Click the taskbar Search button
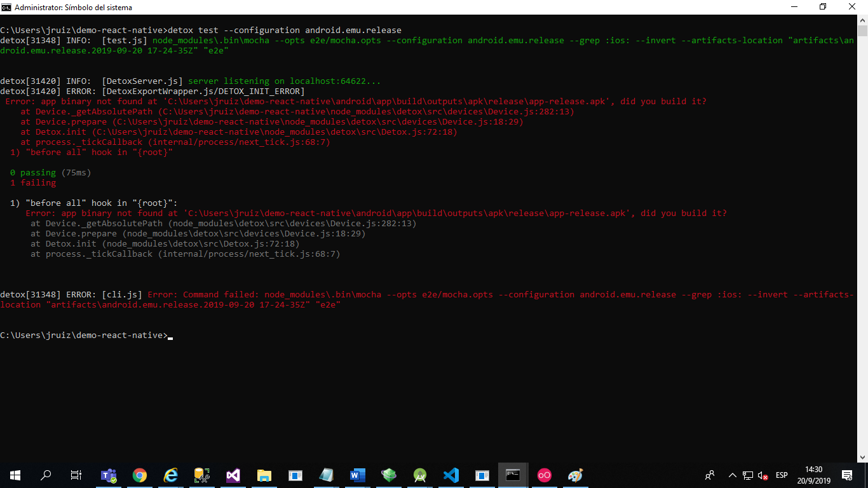This screenshot has height=488, width=868. point(45,475)
